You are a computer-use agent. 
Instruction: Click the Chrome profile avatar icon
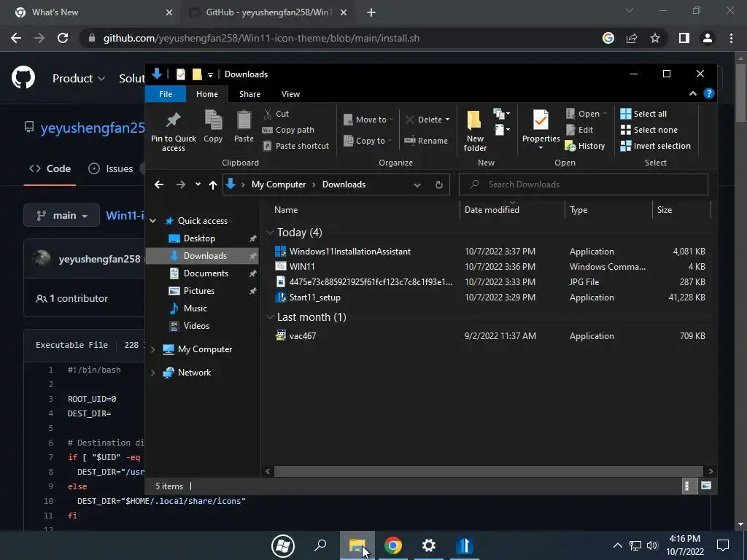708,38
